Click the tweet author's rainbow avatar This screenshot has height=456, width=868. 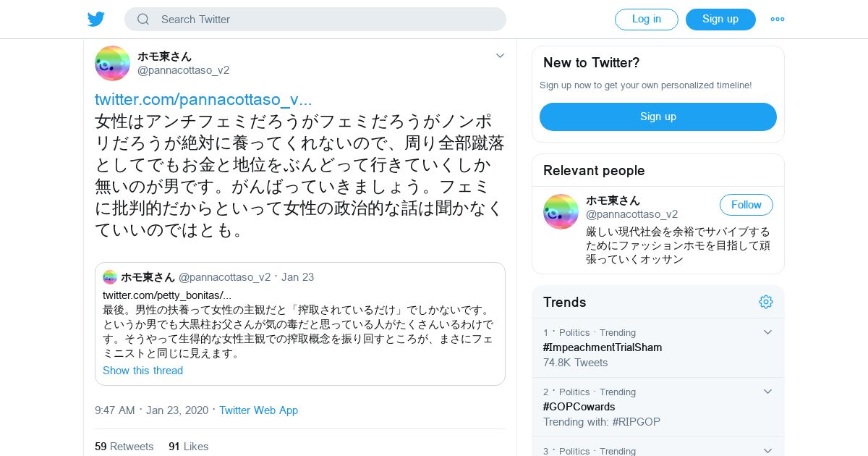pyautogui.click(x=112, y=63)
